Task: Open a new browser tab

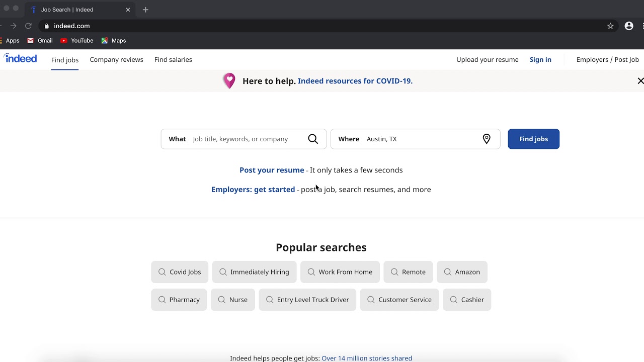Action: (x=145, y=10)
